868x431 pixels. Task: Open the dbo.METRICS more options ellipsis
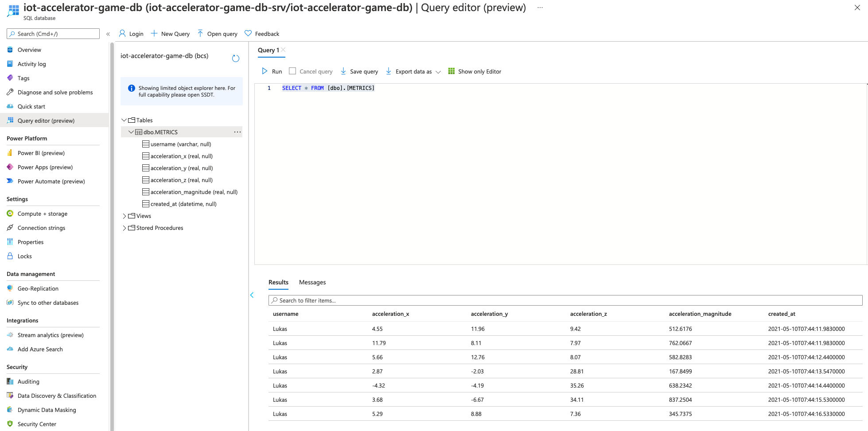pyautogui.click(x=237, y=132)
